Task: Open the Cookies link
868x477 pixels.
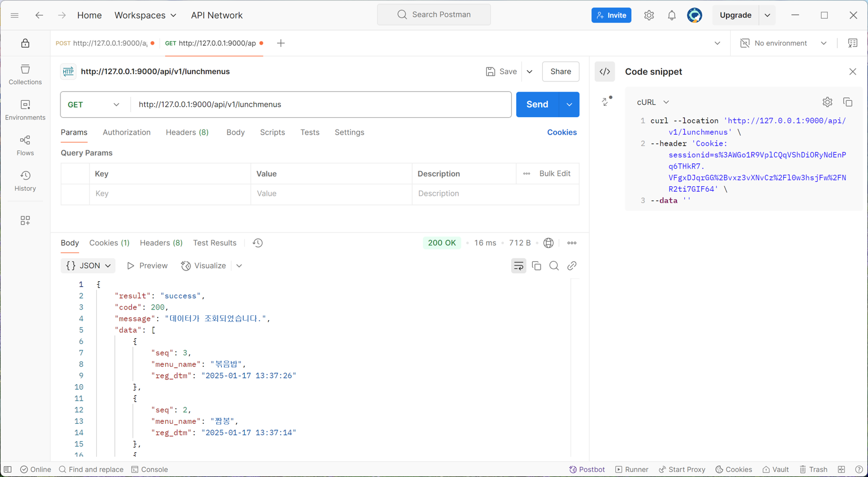Action: (x=562, y=132)
